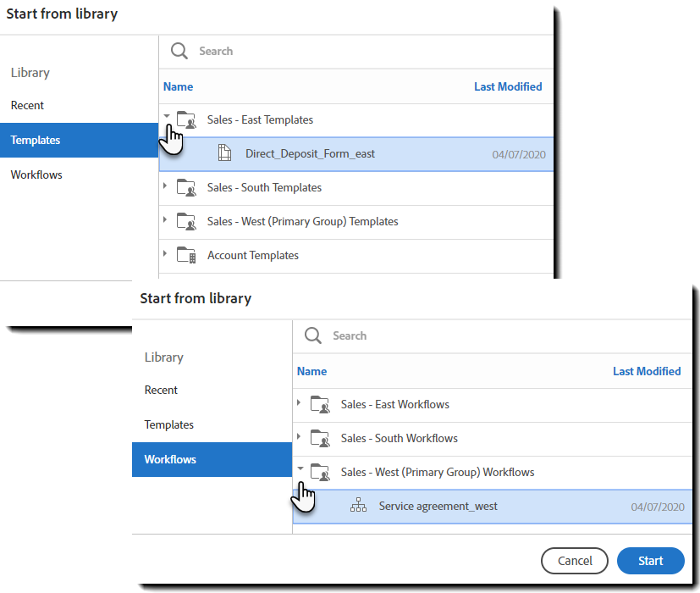Image resolution: width=700 pixels, height=593 pixels.
Task: Click the Account Templates building folder icon
Action: pos(186,255)
